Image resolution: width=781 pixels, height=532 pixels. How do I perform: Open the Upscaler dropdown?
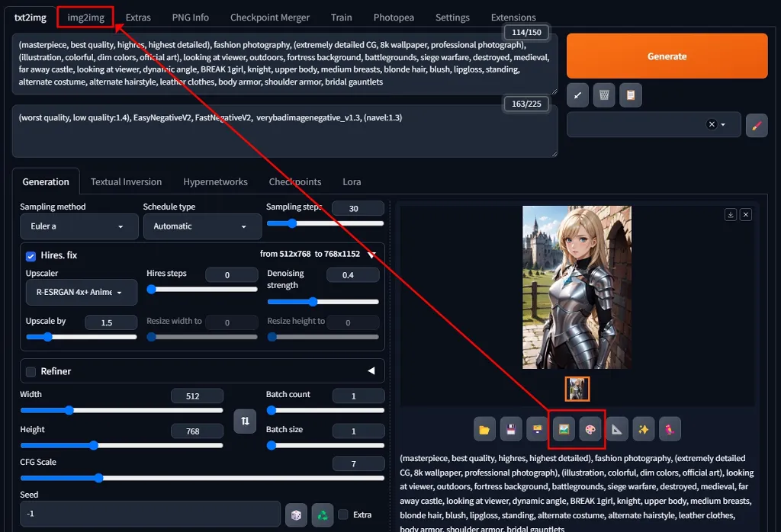point(81,292)
